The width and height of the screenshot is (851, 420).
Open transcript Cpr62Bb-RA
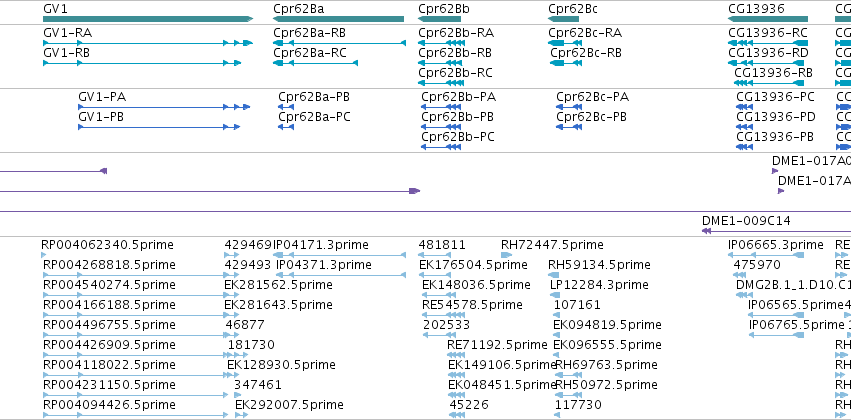tap(456, 33)
